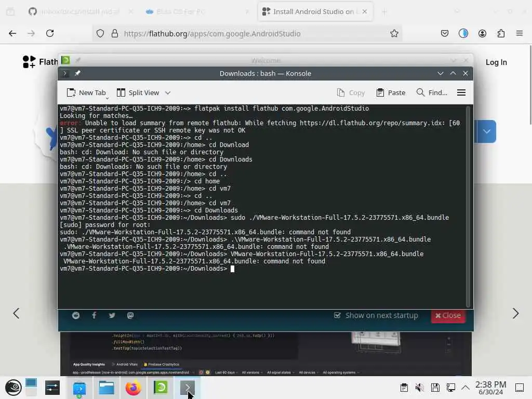Open Firefox account icon

click(482, 33)
